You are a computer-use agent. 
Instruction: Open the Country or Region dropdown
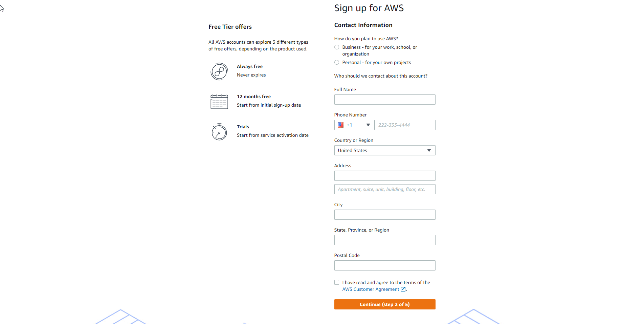(384, 150)
